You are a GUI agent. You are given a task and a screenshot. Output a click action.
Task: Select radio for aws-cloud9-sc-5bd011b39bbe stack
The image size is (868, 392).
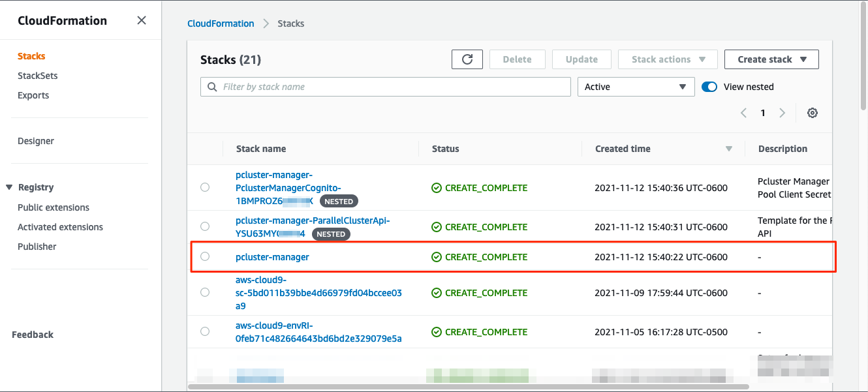click(205, 292)
